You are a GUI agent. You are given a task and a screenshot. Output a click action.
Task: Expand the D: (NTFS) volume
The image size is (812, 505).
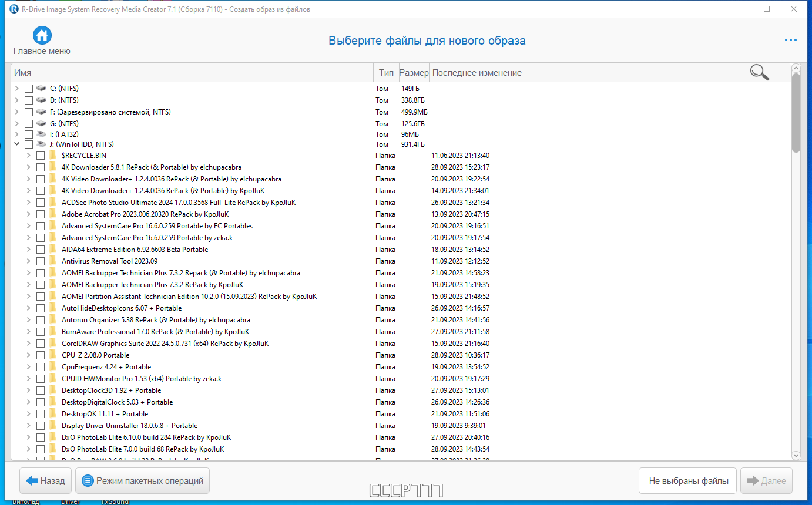click(16, 100)
